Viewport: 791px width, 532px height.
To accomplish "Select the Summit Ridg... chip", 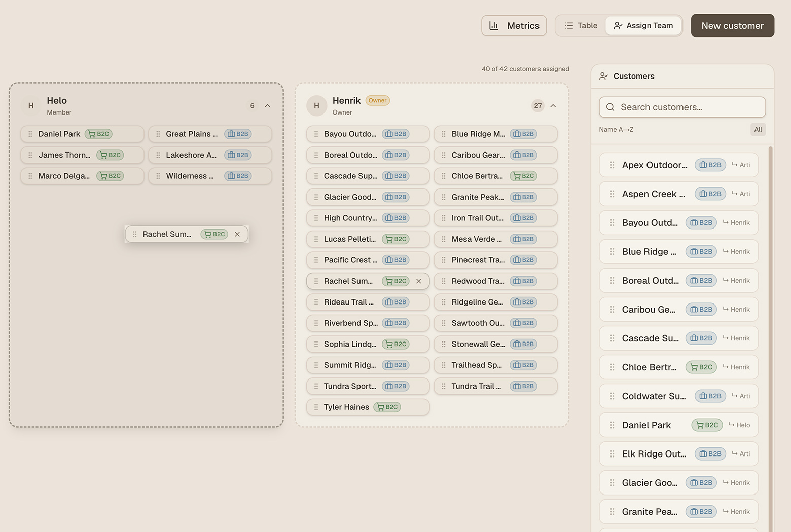I will (368, 365).
